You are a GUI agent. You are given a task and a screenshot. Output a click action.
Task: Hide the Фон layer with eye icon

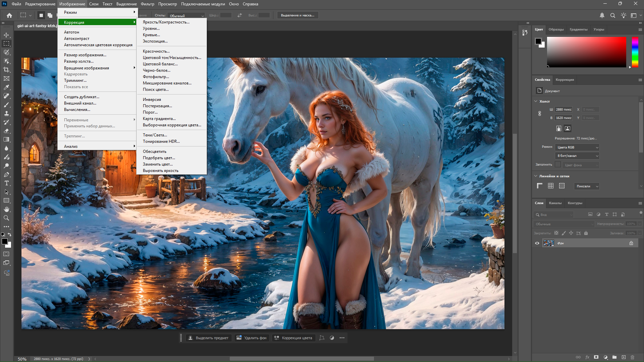537,243
